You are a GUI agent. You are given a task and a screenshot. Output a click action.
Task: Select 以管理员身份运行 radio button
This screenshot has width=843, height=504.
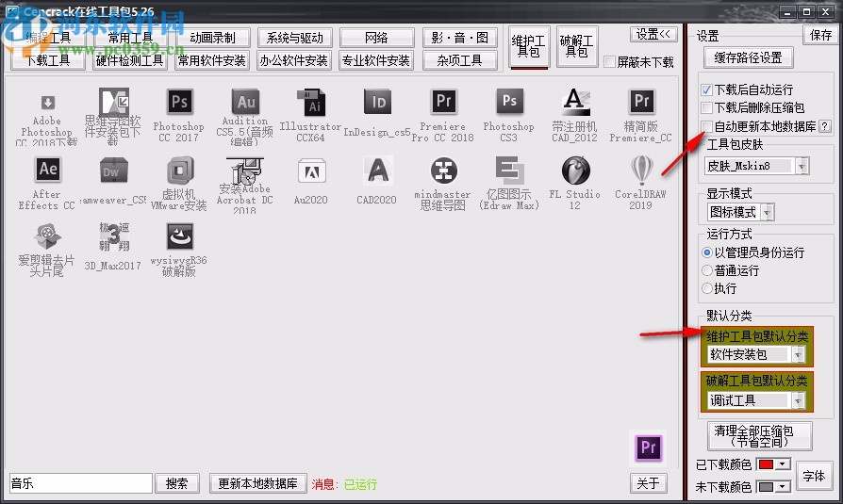707,252
